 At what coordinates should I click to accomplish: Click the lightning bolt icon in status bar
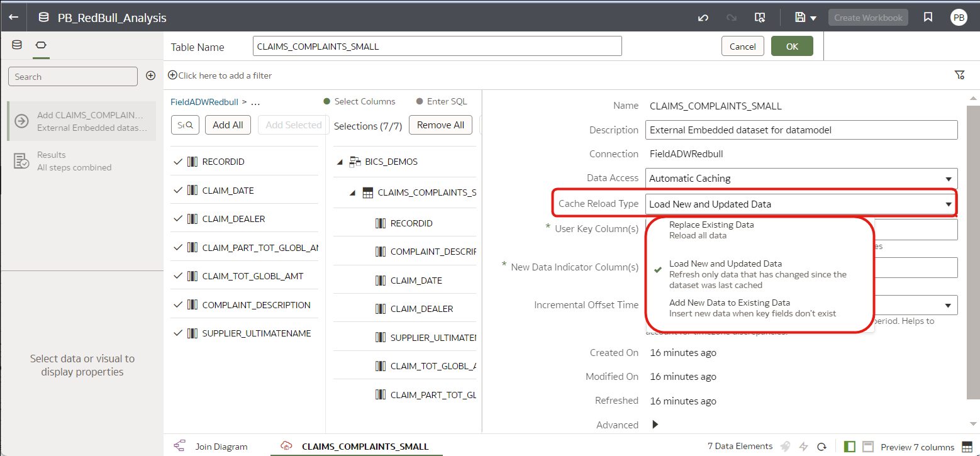tap(803, 447)
